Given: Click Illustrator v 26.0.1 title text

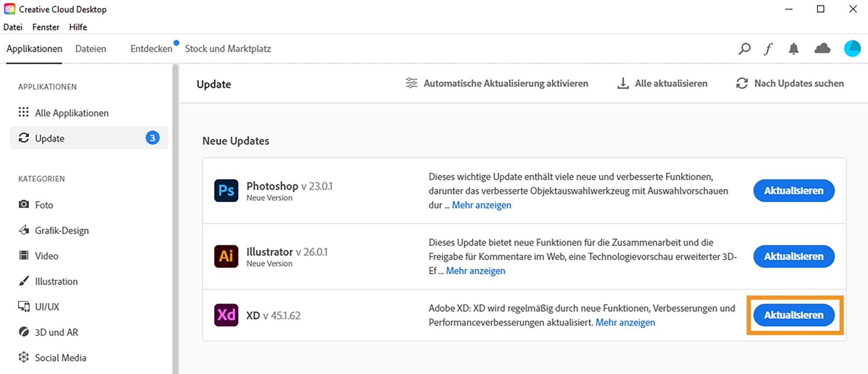Looking at the screenshot, I should [287, 252].
